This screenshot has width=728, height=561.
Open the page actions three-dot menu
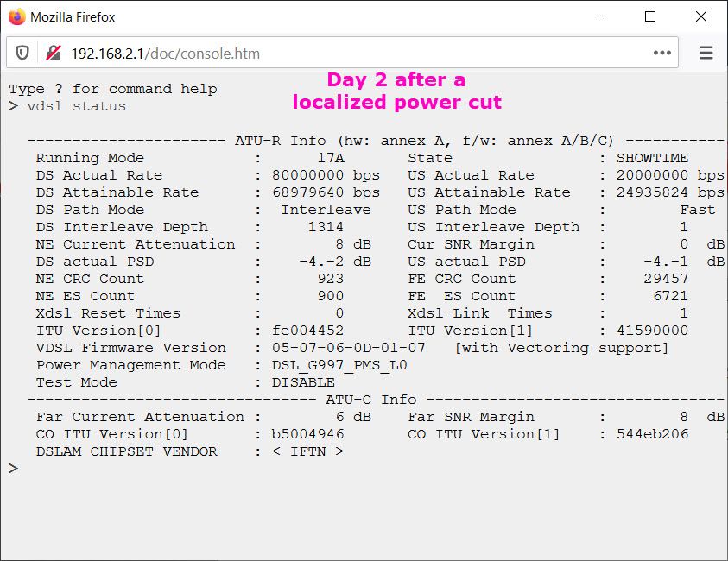662,54
